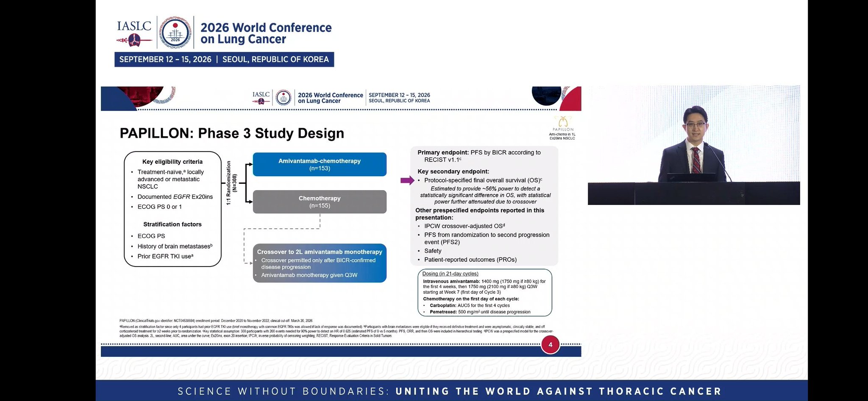Click the large IASLC logo at top left
The height and width of the screenshot is (401, 868).
tap(134, 33)
